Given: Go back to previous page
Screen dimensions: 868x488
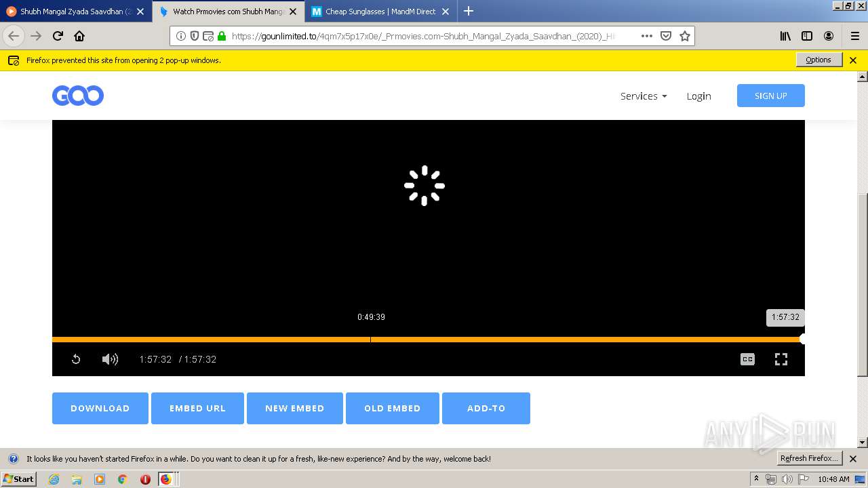Looking at the screenshot, I should pyautogui.click(x=14, y=36).
